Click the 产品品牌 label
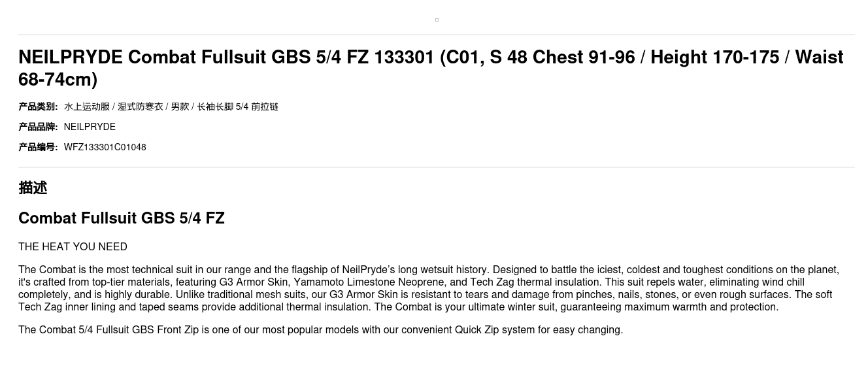Image resolution: width=868 pixels, height=366 pixels. (x=38, y=127)
